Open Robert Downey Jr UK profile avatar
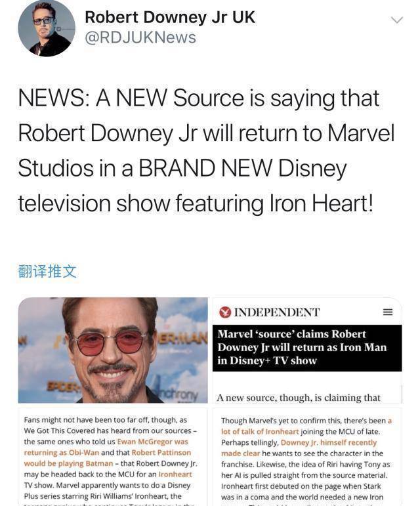Image resolution: width=420 pixels, height=506 pixels. point(47,28)
